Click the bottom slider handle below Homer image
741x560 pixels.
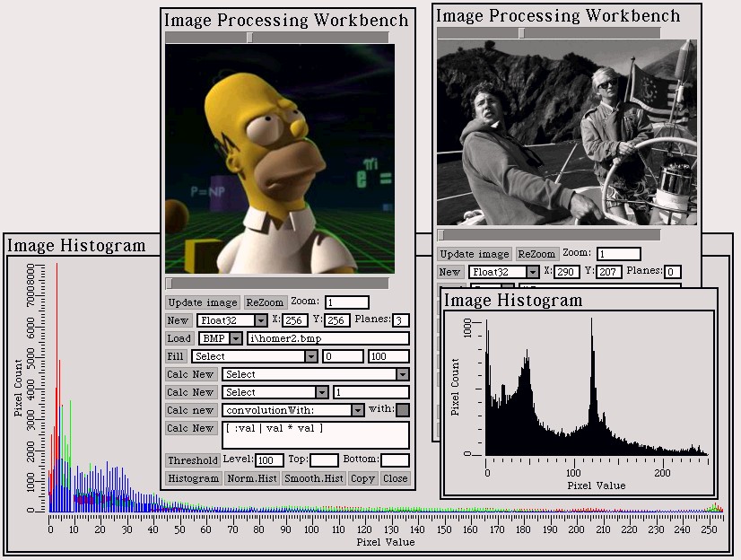170,284
